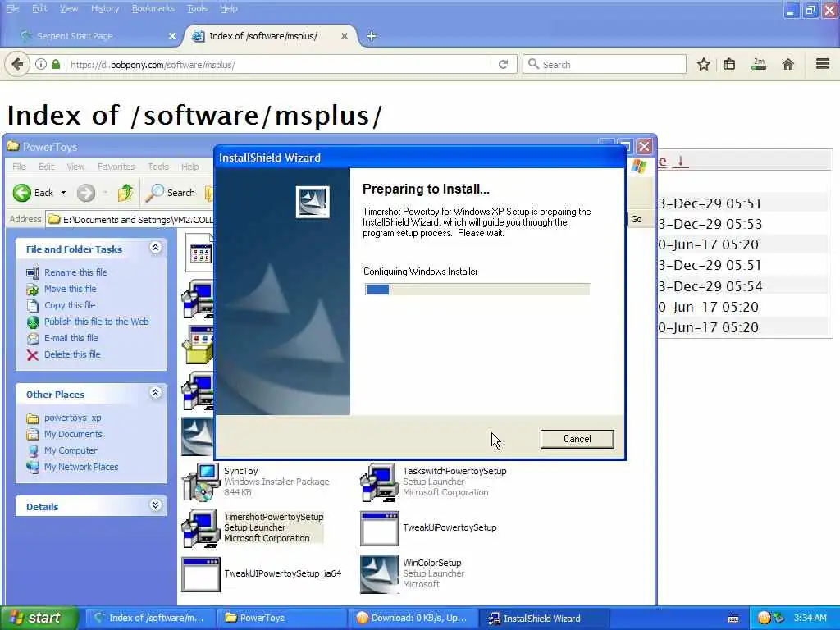This screenshot has height=630, width=840.
Task: Select the TweakUIPowertoySetup_ia64 file icon
Action: coord(201,574)
